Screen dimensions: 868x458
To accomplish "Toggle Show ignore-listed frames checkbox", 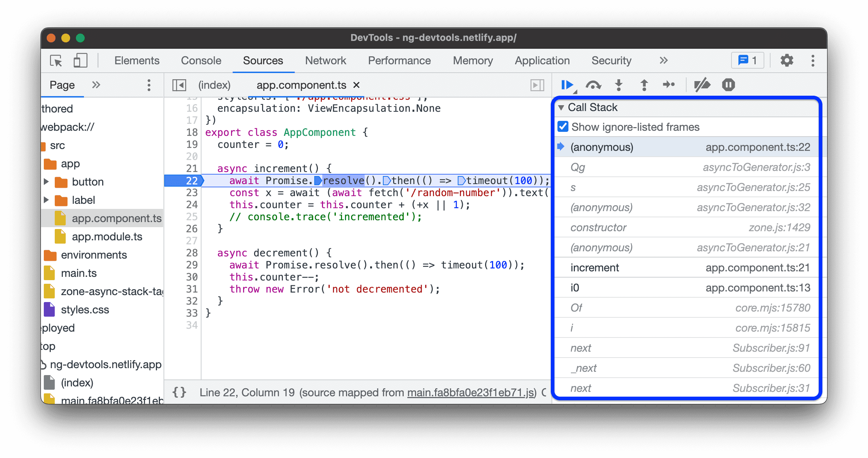I will [566, 127].
